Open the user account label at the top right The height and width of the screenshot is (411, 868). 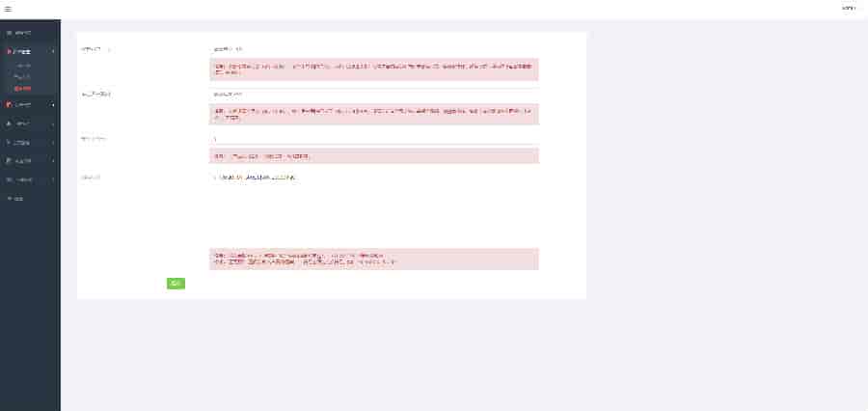tap(848, 9)
